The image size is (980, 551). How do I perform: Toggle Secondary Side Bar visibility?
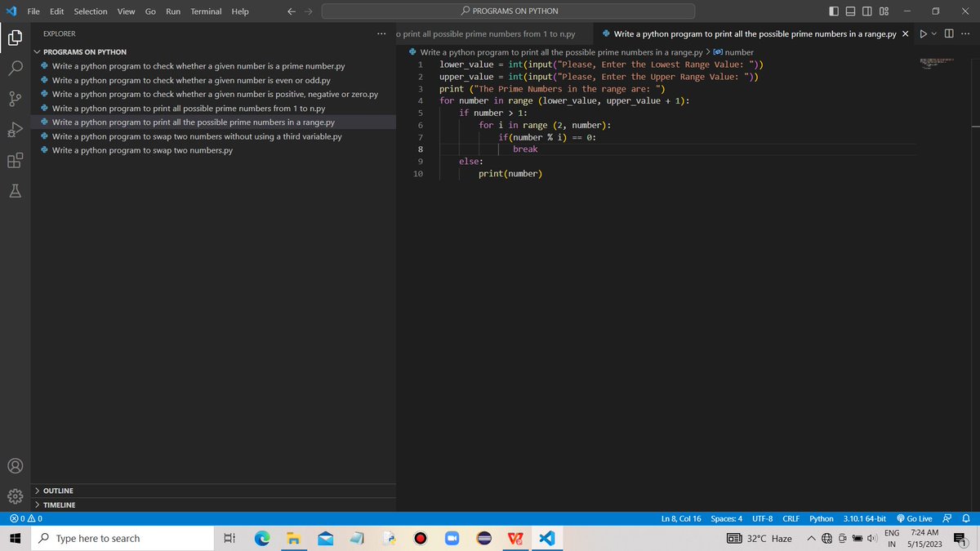click(867, 11)
